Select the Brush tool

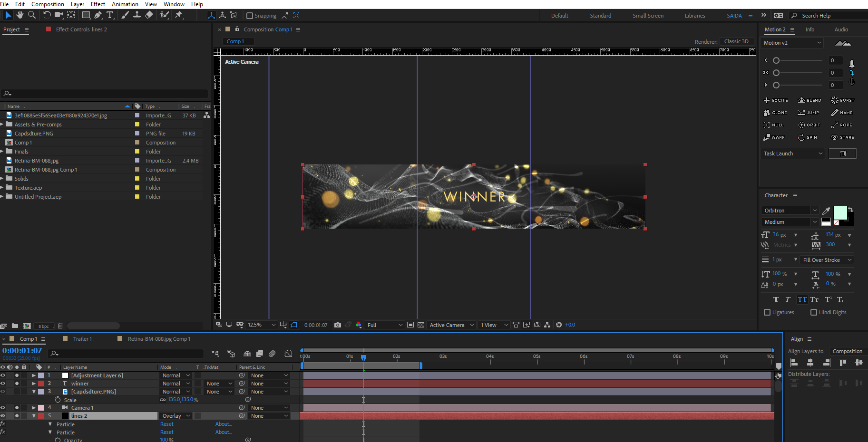coord(125,15)
